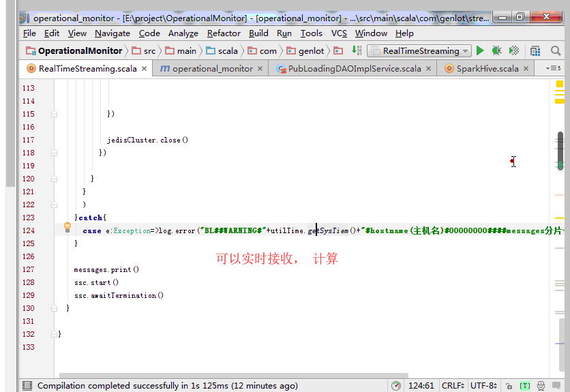The image size is (570, 392).
Task: Click the Search Everywhere magnifier icon
Action: point(556,50)
